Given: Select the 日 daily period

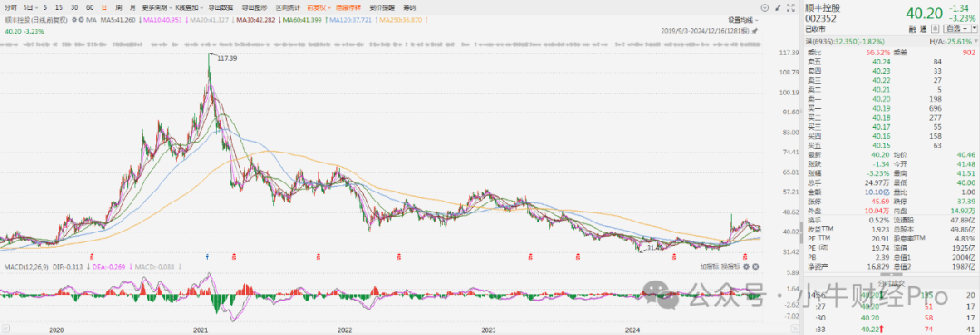Looking at the screenshot, I should coord(103,7).
